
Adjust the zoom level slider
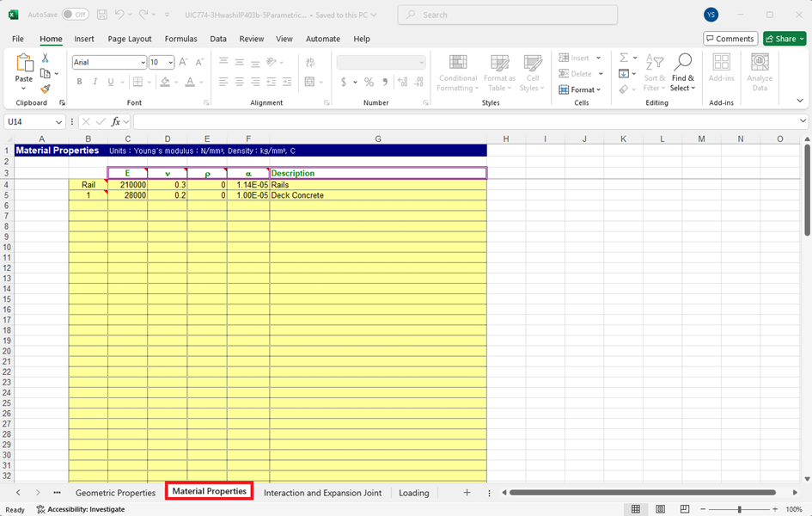pyautogui.click(x=740, y=509)
